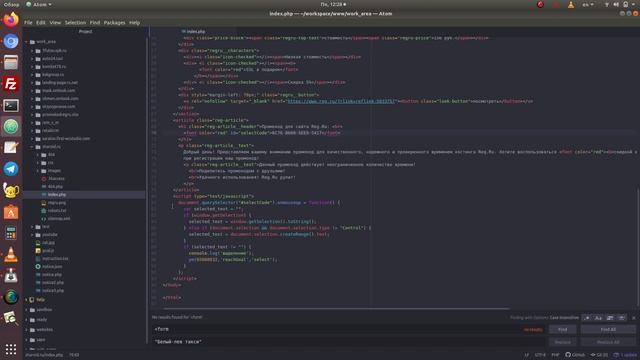Open the Find menu
Screen dimensions: 640x360
pyautogui.click(x=95, y=22)
